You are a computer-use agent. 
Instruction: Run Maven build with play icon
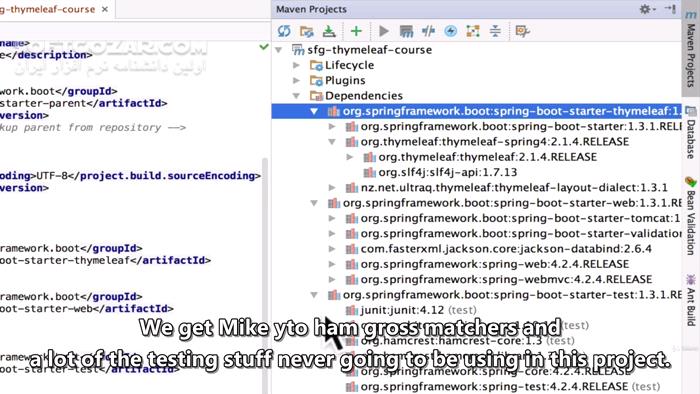[383, 31]
